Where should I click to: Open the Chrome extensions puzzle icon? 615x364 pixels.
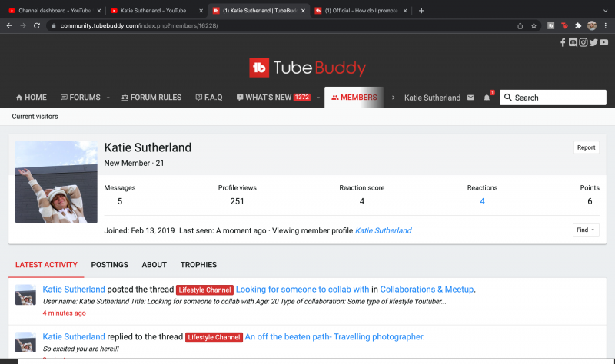pos(577,25)
